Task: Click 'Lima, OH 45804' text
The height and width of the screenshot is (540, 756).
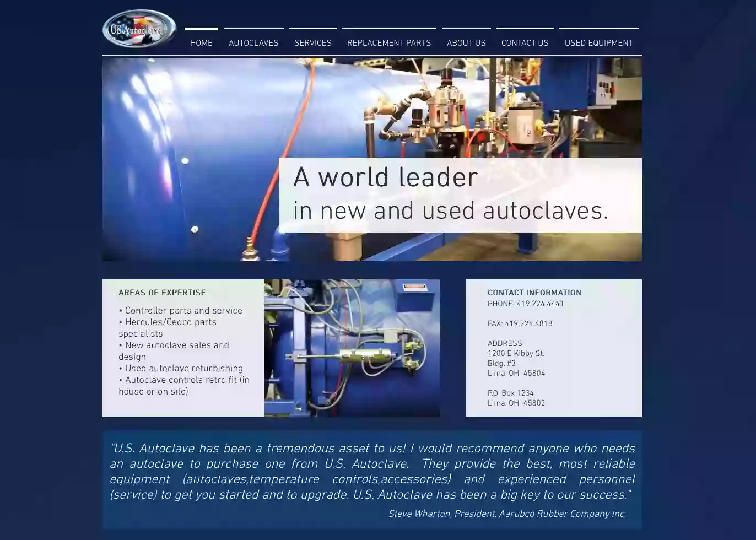Action: coord(516,374)
